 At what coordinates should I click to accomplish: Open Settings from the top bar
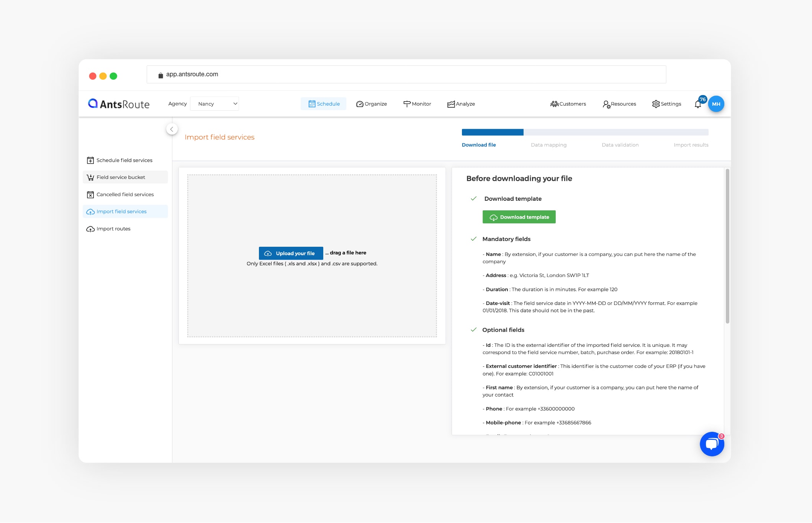(666, 104)
